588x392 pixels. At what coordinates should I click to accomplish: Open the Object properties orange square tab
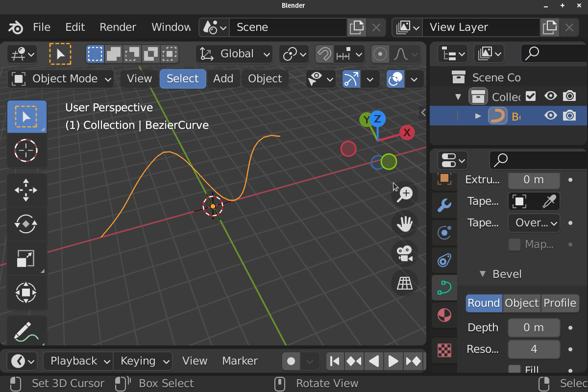point(444,178)
